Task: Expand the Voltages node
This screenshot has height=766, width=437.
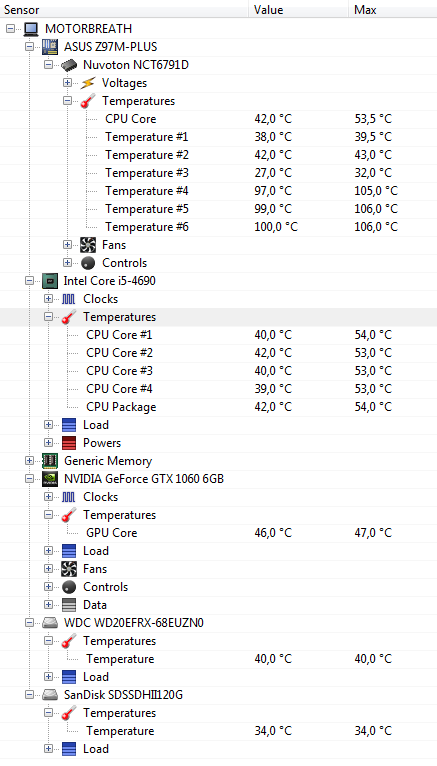Action: (67, 83)
